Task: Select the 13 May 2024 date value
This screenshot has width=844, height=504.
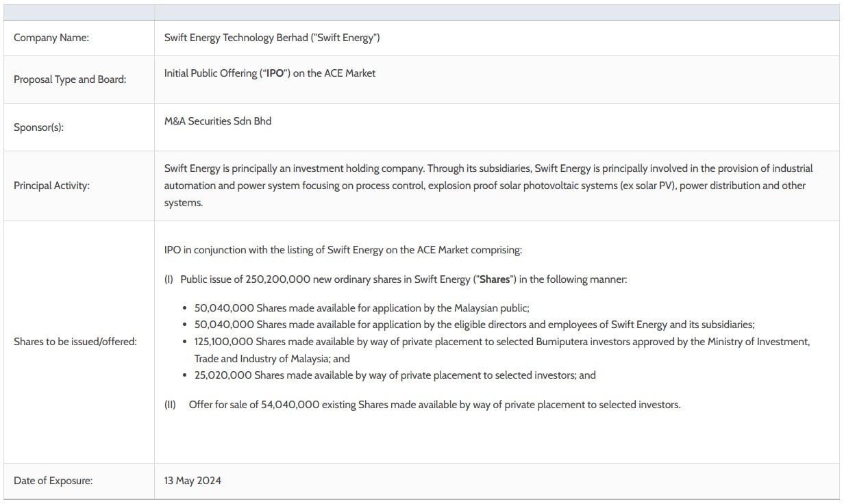Action: pos(193,481)
